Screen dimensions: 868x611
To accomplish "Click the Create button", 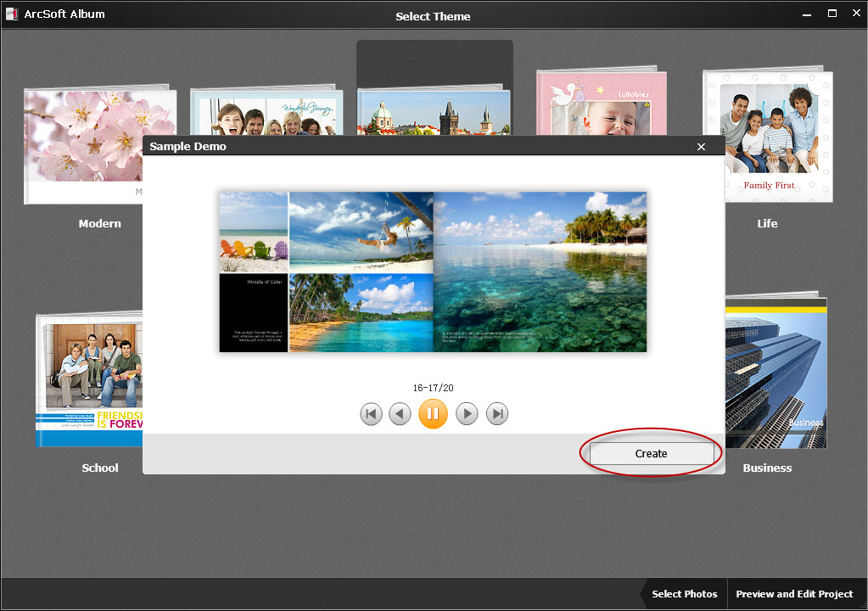I will tap(651, 454).
